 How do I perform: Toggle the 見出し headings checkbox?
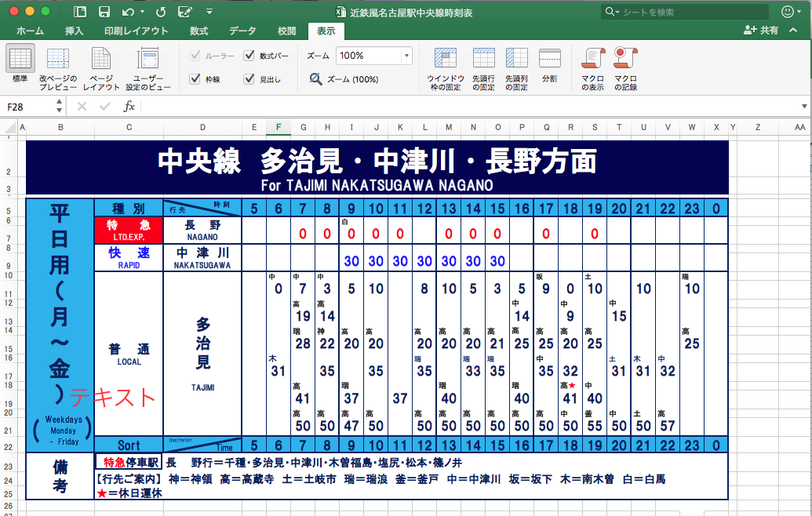[x=249, y=78]
